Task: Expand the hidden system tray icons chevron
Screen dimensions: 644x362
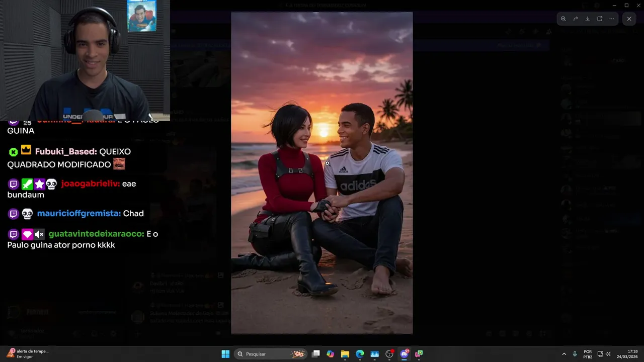Action: coord(564,354)
